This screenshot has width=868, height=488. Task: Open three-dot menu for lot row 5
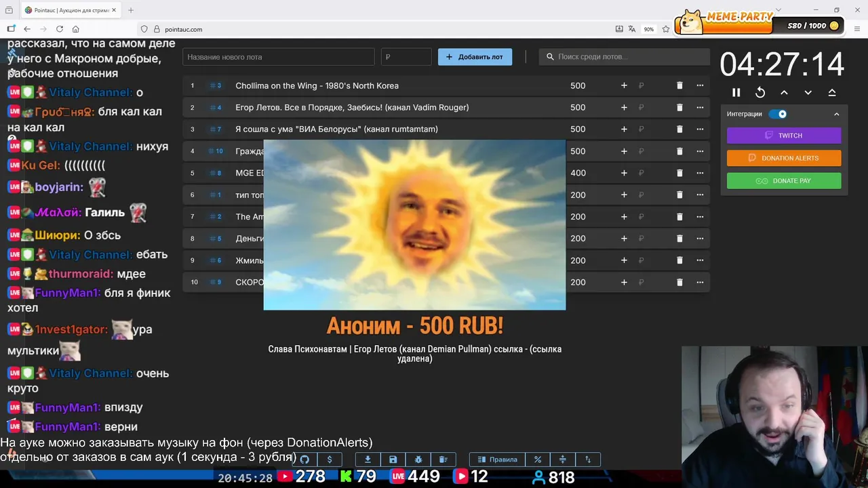click(700, 173)
